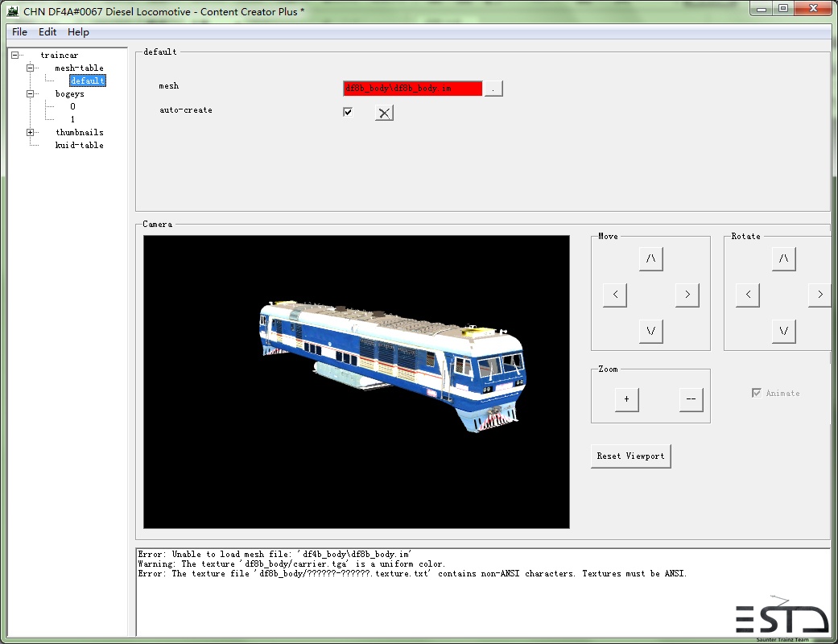
Task: Open the File menu
Action: tap(20, 32)
